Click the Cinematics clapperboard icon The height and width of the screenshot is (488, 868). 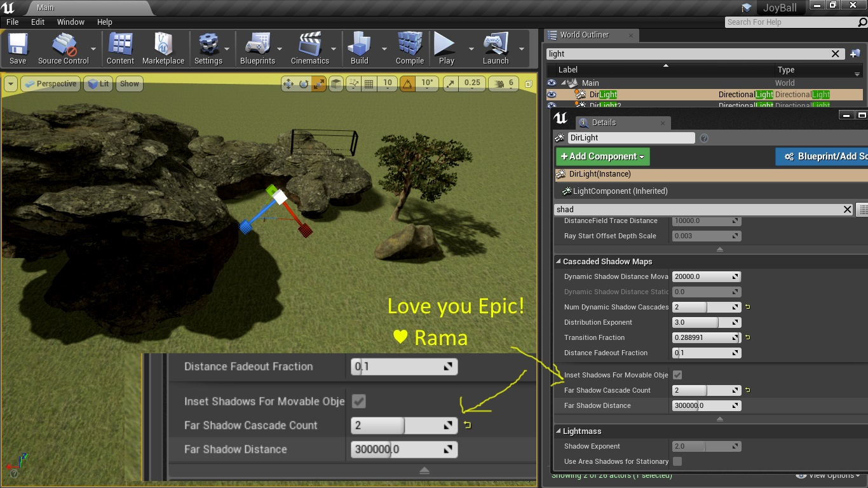[309, 49]
